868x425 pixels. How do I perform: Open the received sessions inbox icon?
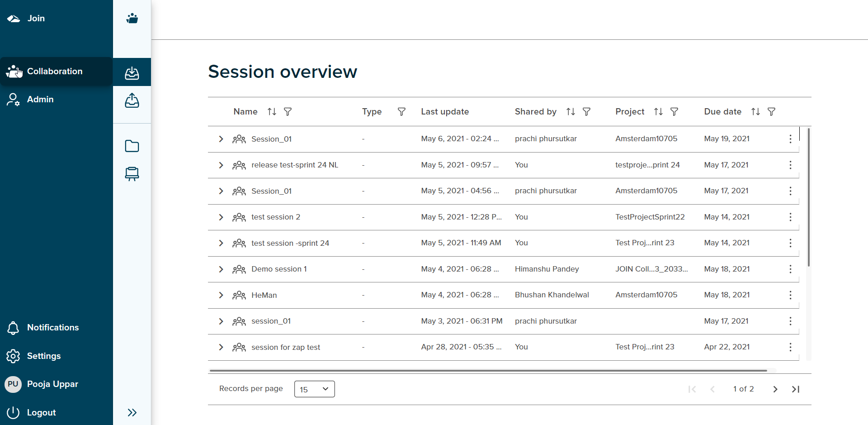[x=132, y=72]
